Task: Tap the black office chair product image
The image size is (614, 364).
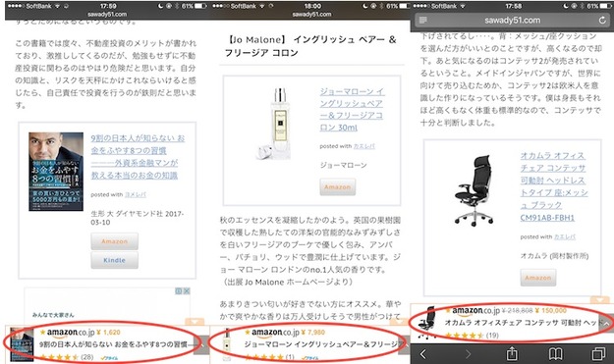Action: click(474, 190)
